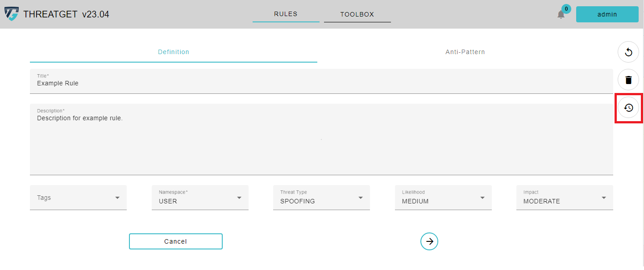
Task: Click the admin user button
Action: point(607,14)
